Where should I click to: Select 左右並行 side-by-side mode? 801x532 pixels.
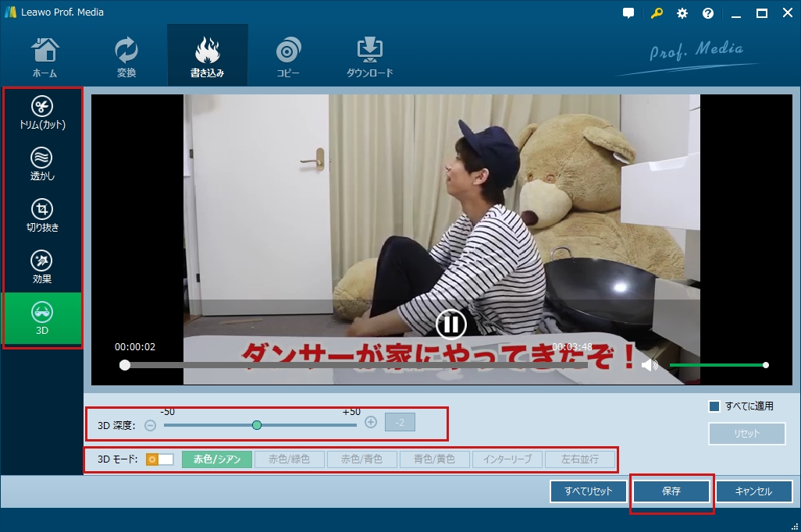[580, 459]
